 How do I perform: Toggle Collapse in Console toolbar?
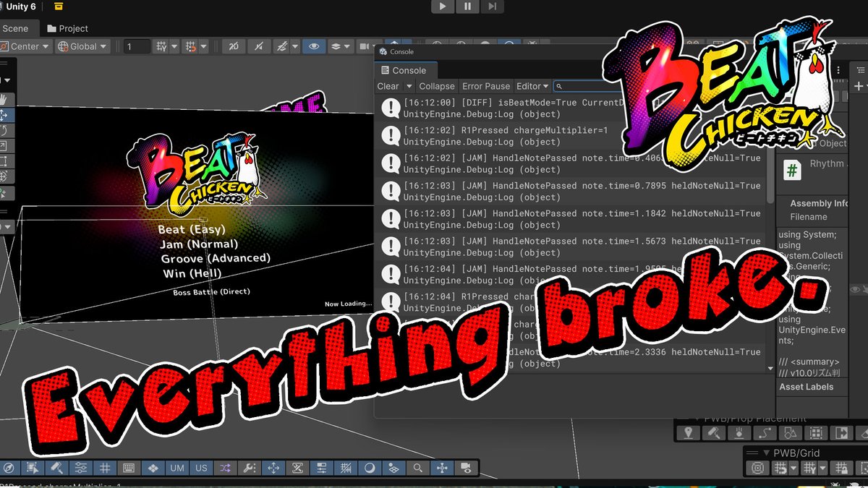[x=437, y=86]
